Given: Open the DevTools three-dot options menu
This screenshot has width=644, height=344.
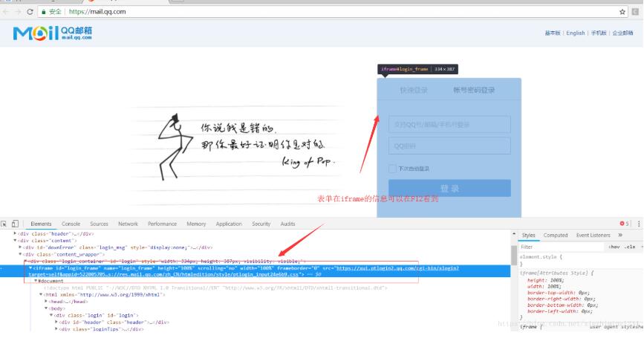Looking at the screenshot, I should click(638, 224).
